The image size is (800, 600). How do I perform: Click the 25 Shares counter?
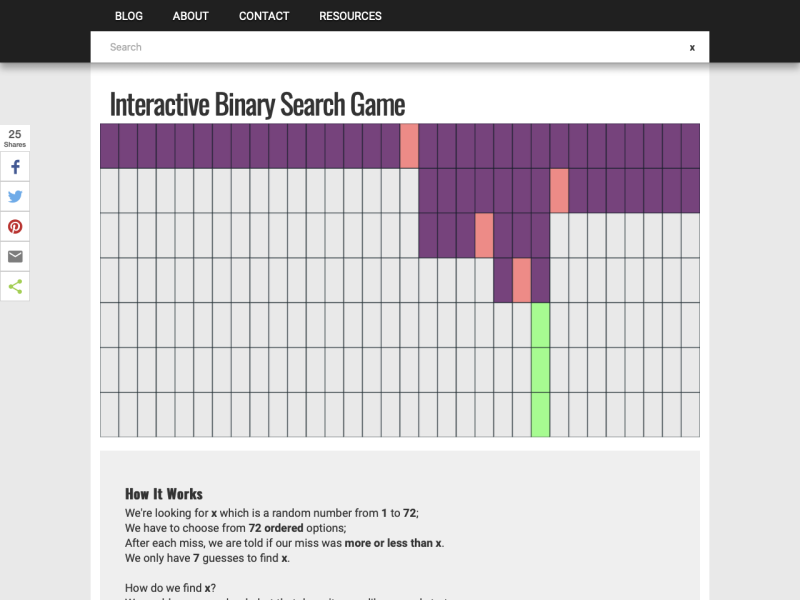(15, 138)
